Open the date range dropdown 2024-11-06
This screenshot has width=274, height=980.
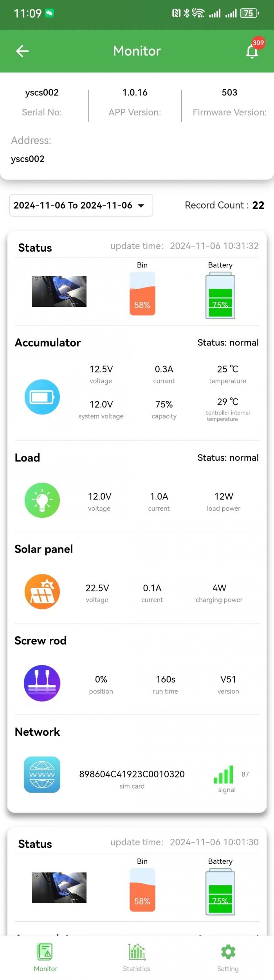tap(81, 205)
